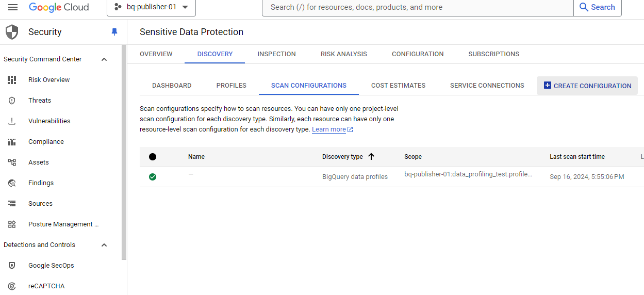Screen dimensions: 644x295
Task: Switch to the Inspection tab
Action: [x=276, y=54]
